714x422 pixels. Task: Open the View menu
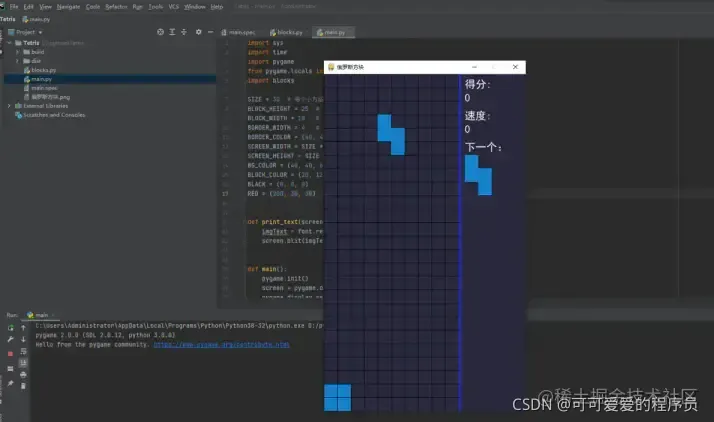tap(46, 7)
